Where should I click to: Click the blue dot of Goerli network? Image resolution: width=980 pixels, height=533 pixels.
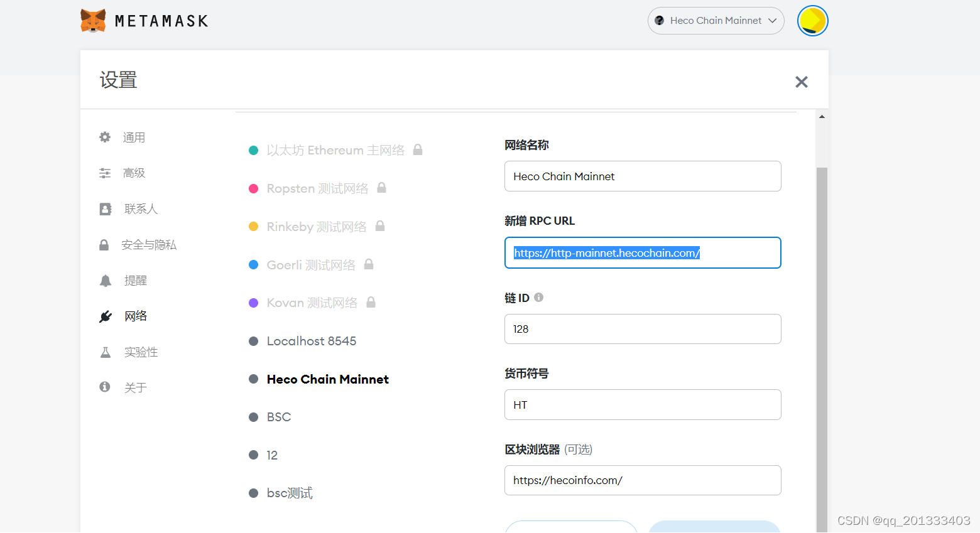[x=254, y=265]
